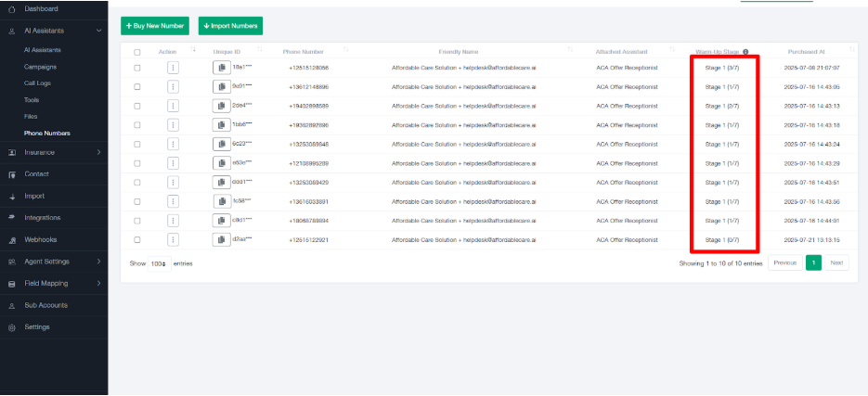868x396 pixels.
Task: Go to Campaigns in the sidebar
Action: coord(40,67)
